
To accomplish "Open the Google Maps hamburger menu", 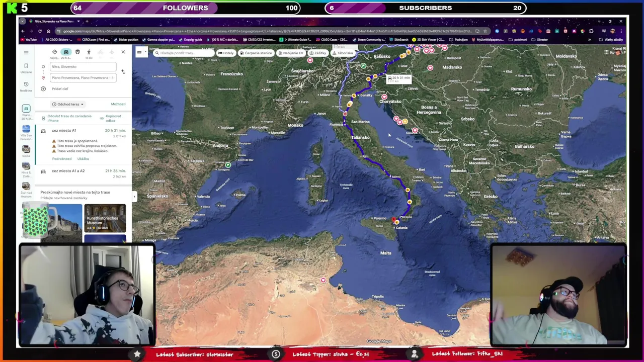I will [26, 52].
